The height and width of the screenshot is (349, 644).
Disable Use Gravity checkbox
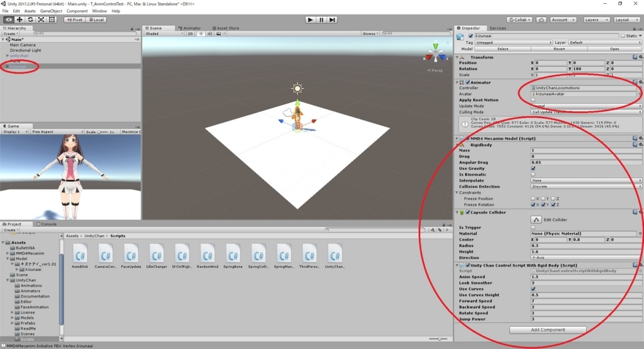point(533,169)
